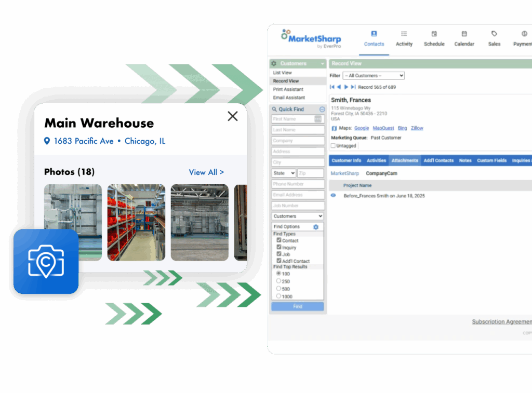
Task: Go to the next record arrow
Action: coord(346,87)
